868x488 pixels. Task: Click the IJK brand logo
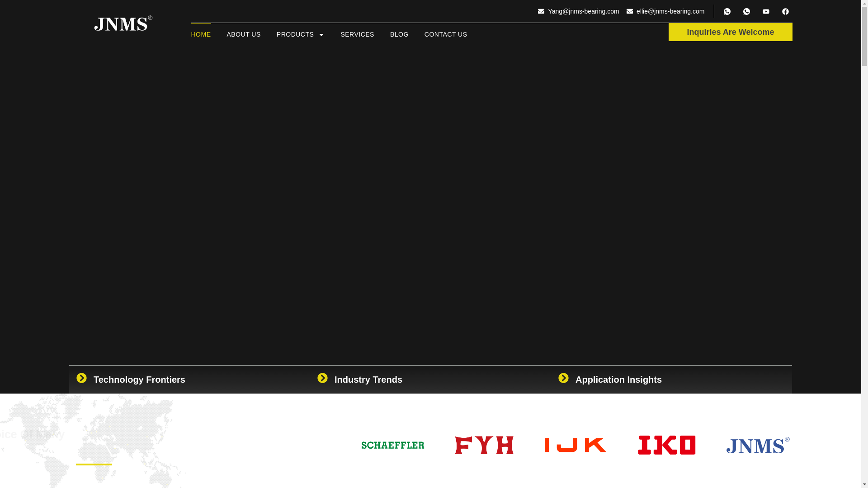click(x=575, y=445)
